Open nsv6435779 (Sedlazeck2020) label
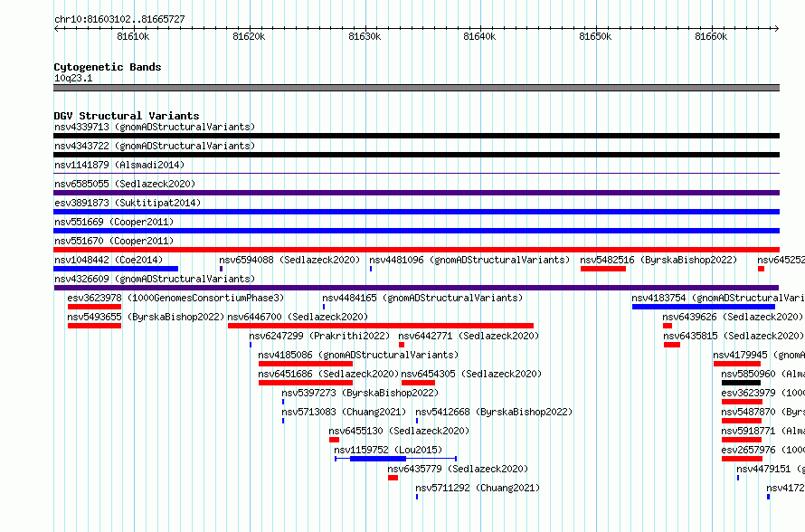 pos(458,469)
